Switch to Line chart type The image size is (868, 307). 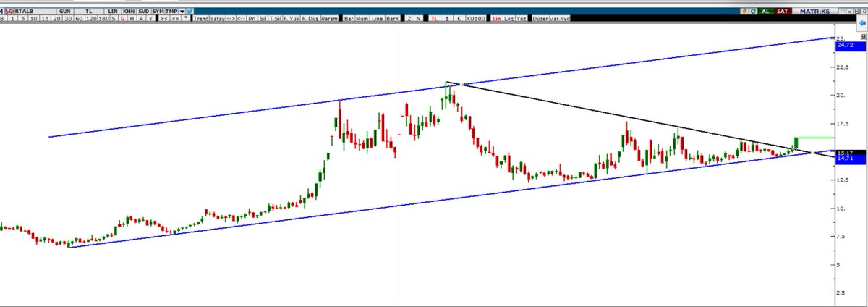click(378, 18)
